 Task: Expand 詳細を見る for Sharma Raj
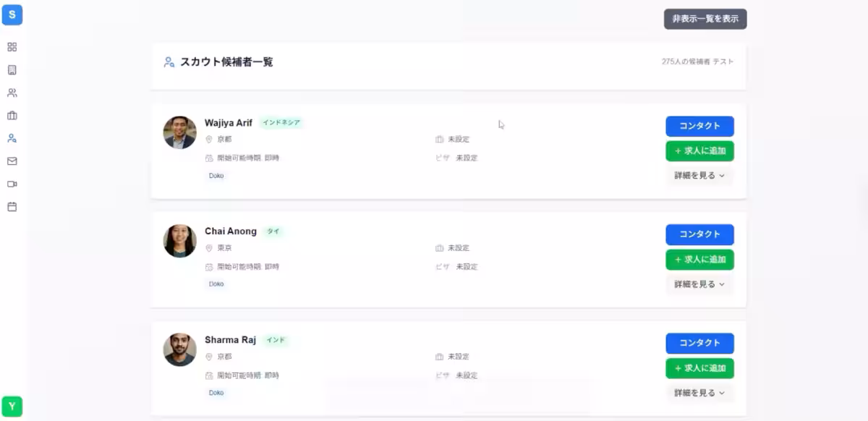699,393
